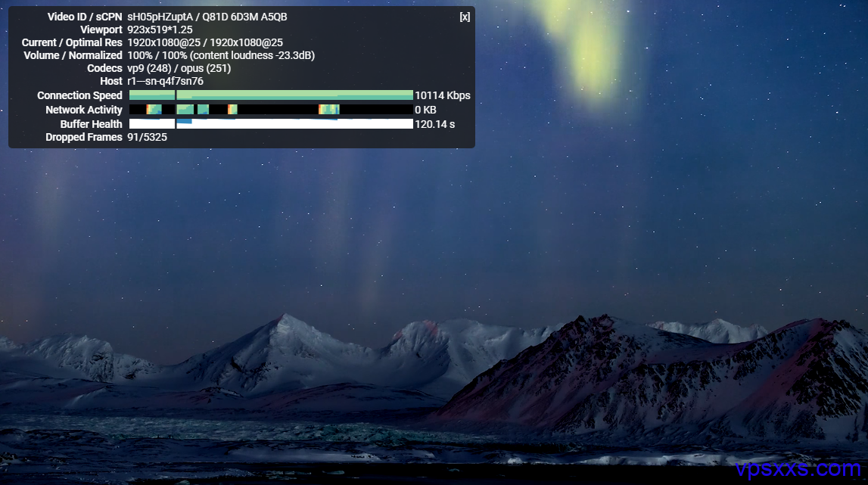
Task: Click the dropped frames value 91/5325
Action: [148, 137]
